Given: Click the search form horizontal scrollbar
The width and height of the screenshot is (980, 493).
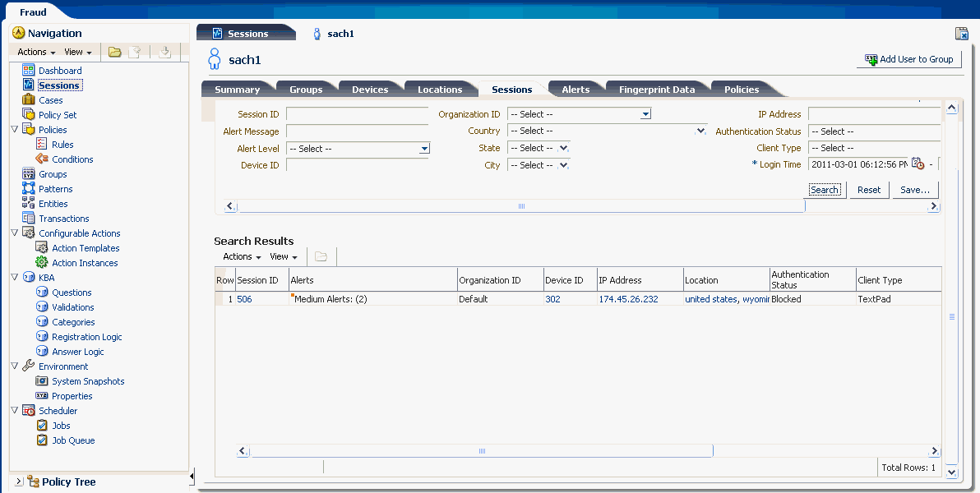Looking at the screenshot, I should 521,205.
